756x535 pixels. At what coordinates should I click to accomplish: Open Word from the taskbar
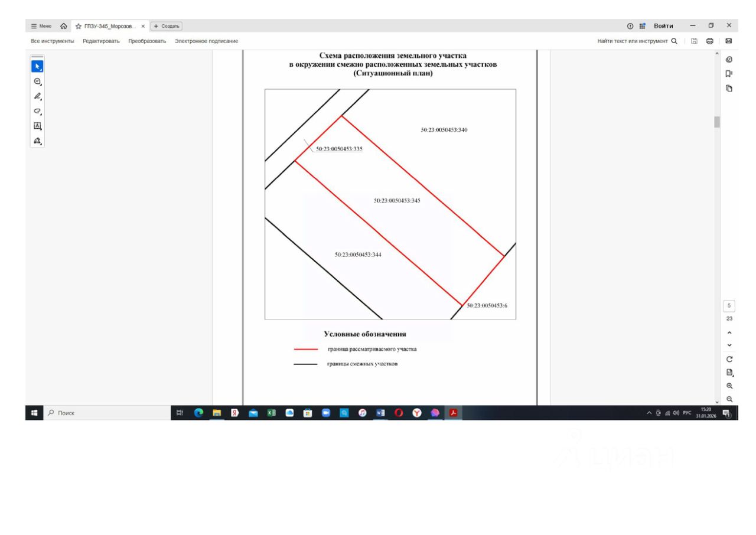pos(380,413)
